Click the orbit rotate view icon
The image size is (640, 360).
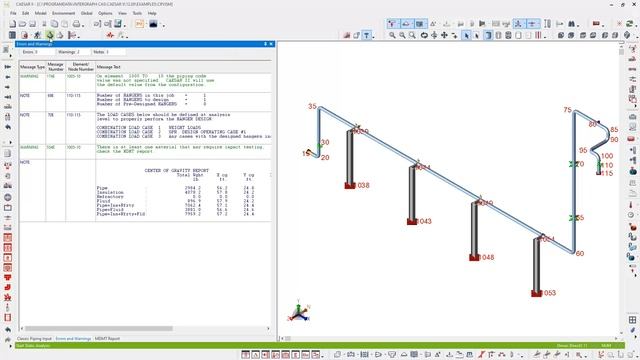pos(424,36)
